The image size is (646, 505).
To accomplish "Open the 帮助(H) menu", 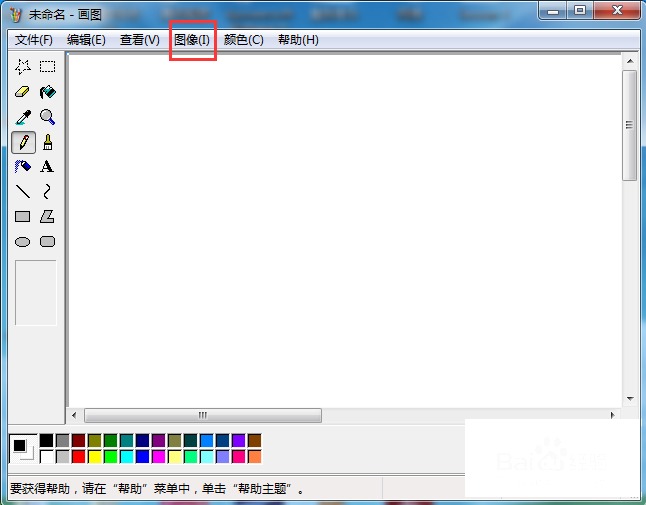I will pyautogui.click(x=298, y=40).
